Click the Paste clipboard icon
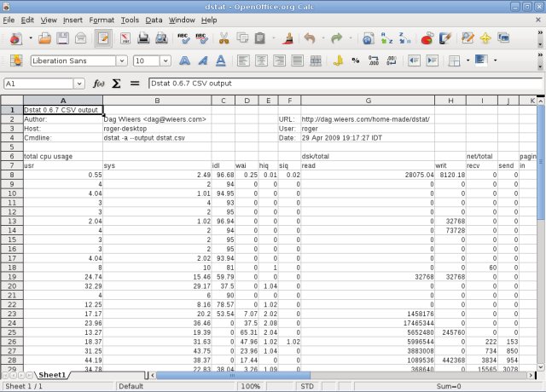The image size is (546, 392). [x=260, y=38]
